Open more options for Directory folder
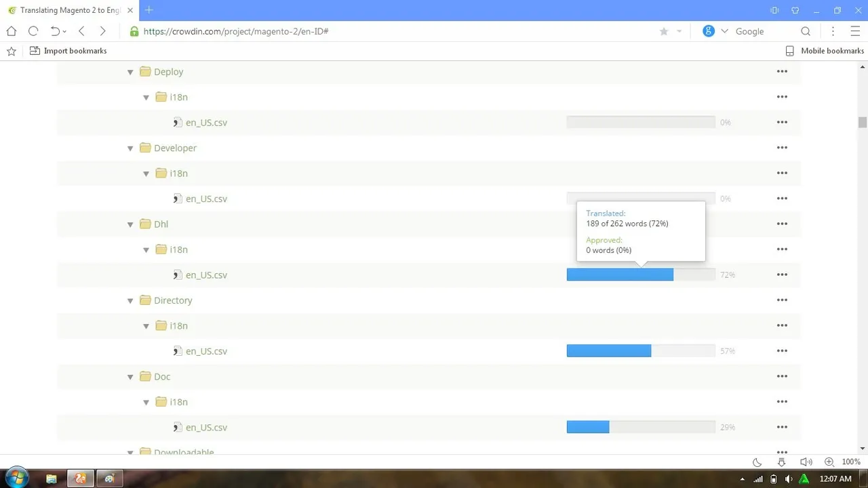The width and height of the screenshot is (868, 488). [x=782, y=300]
